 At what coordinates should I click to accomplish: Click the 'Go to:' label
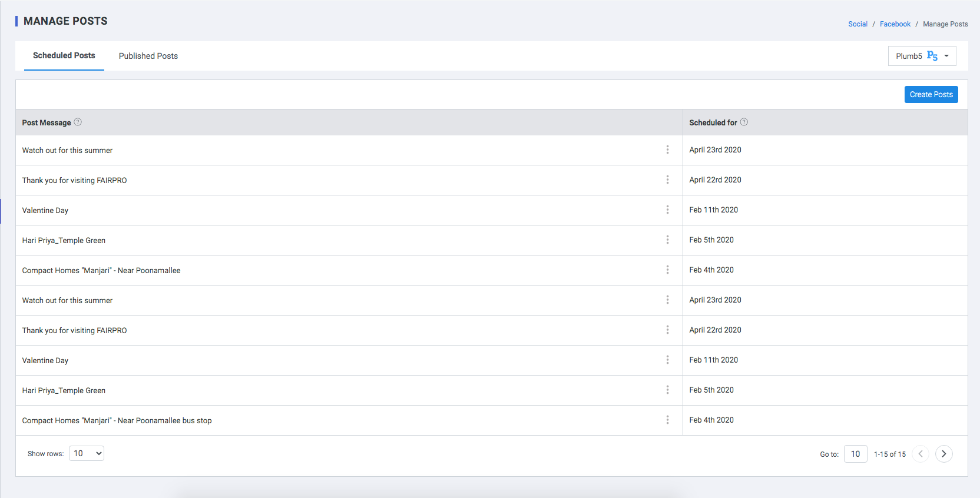pyautogui.click(x=829, y=454)
